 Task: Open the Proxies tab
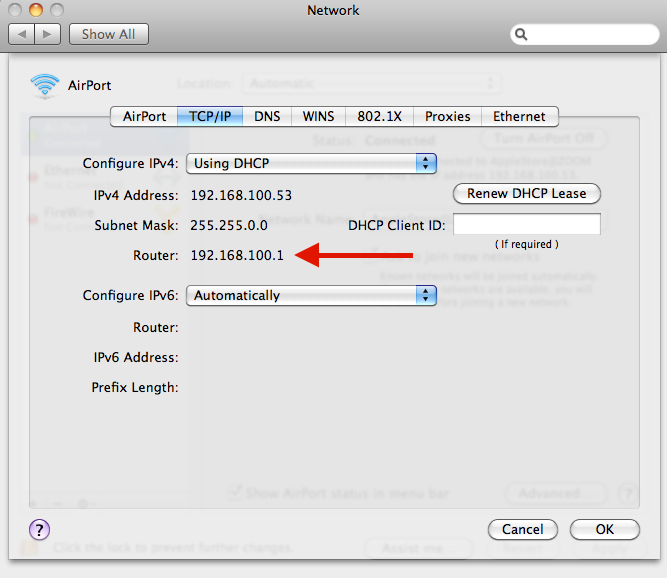click(x=448, y=117)
